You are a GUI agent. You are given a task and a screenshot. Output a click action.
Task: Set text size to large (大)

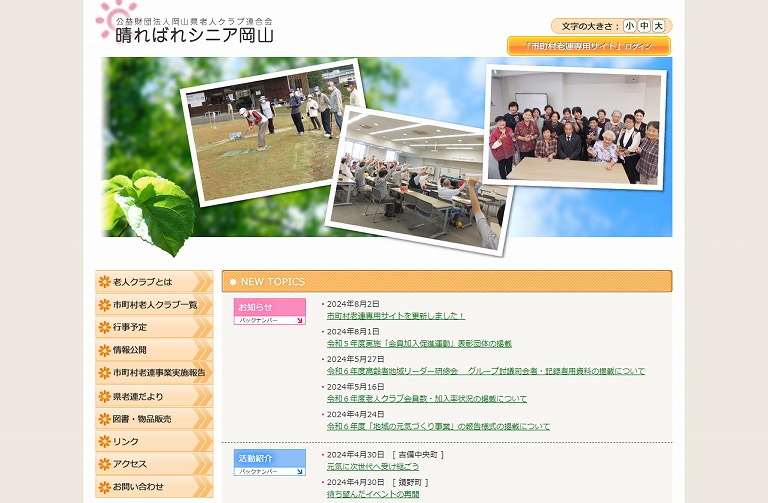pos(658,26)
